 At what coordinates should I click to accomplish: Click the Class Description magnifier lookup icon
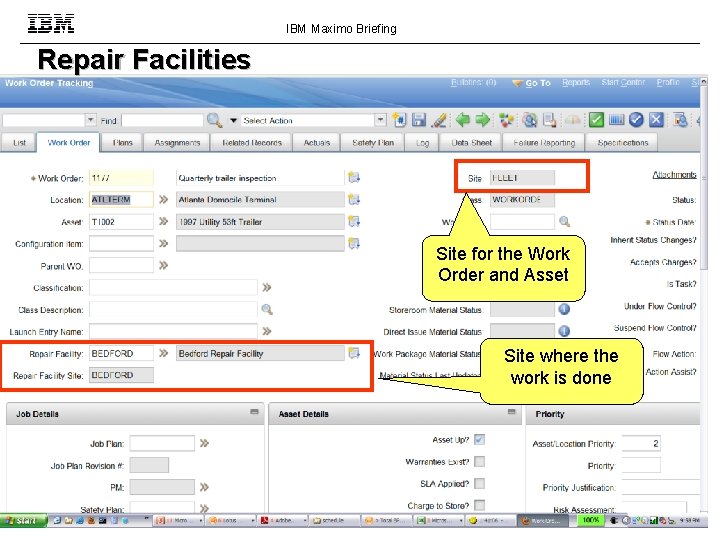(267, 309)
